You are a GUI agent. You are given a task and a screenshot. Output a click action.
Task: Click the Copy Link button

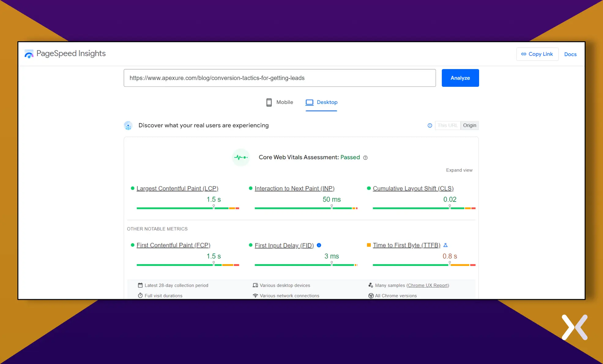[537, 54]
